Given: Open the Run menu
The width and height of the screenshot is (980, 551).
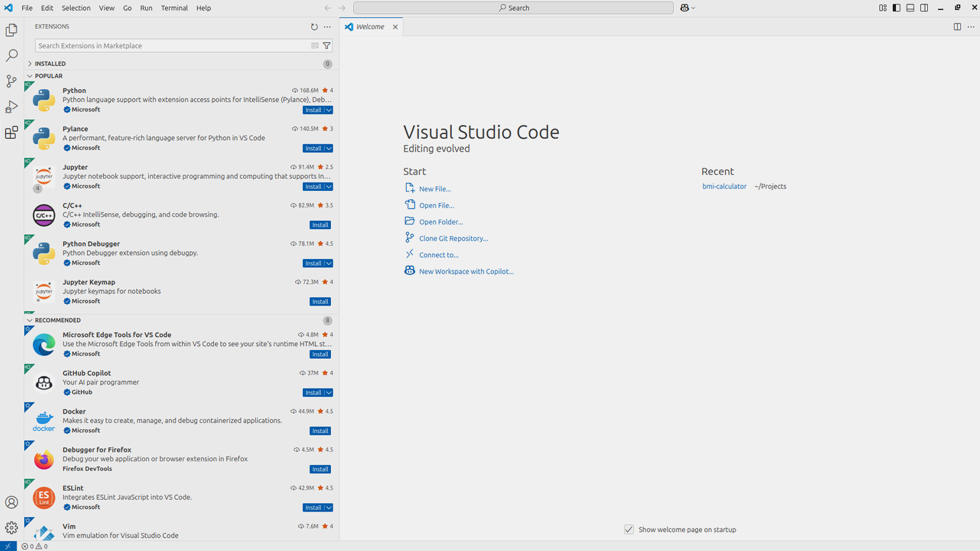Looking at the screenshot, I should pos(146,8).
